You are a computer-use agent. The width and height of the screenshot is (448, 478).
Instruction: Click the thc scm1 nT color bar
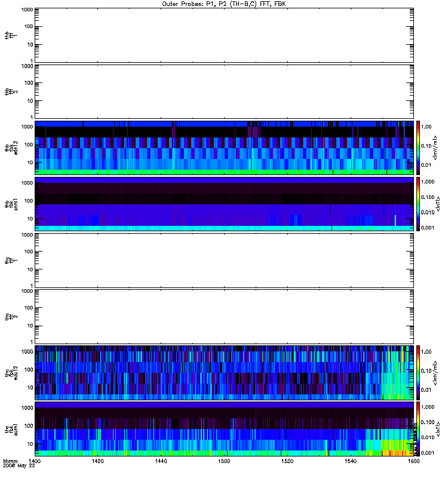(x=418, y=429)
